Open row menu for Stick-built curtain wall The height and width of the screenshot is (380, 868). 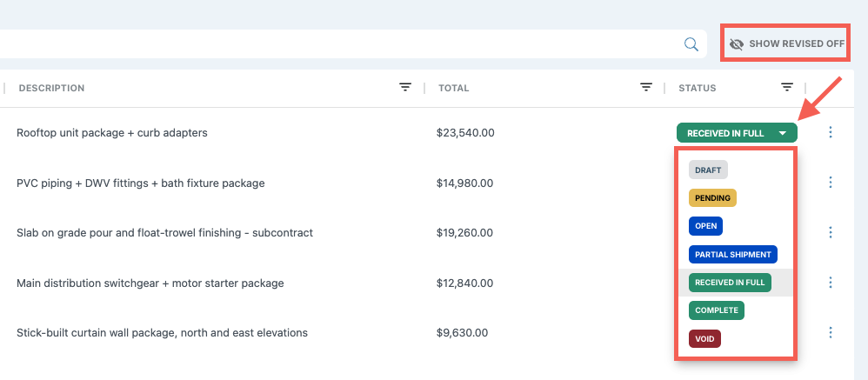pyautogui.click(x=830, y=332)
